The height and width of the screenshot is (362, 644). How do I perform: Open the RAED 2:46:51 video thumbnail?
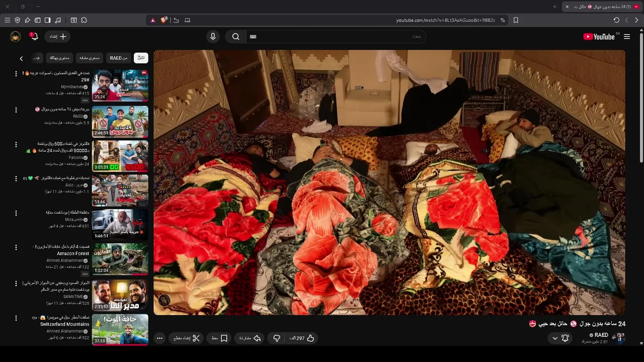(x=120, y=121)
